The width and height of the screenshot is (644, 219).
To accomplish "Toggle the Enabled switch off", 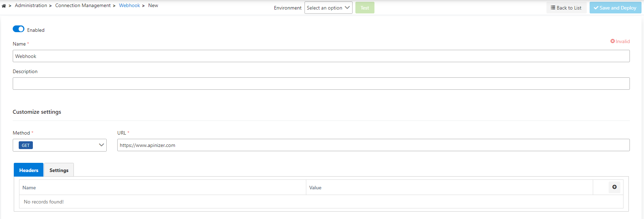I will 18,29.
